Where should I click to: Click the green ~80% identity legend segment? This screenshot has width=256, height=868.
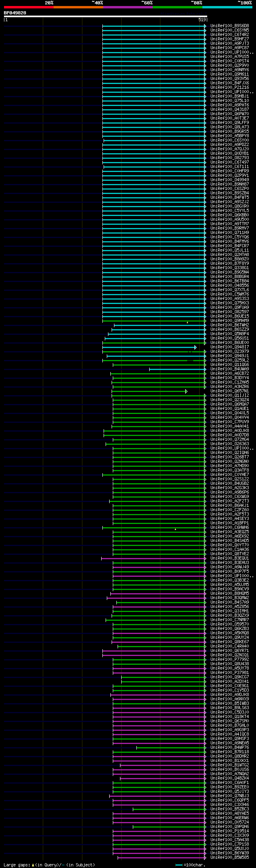click(178, 7)
